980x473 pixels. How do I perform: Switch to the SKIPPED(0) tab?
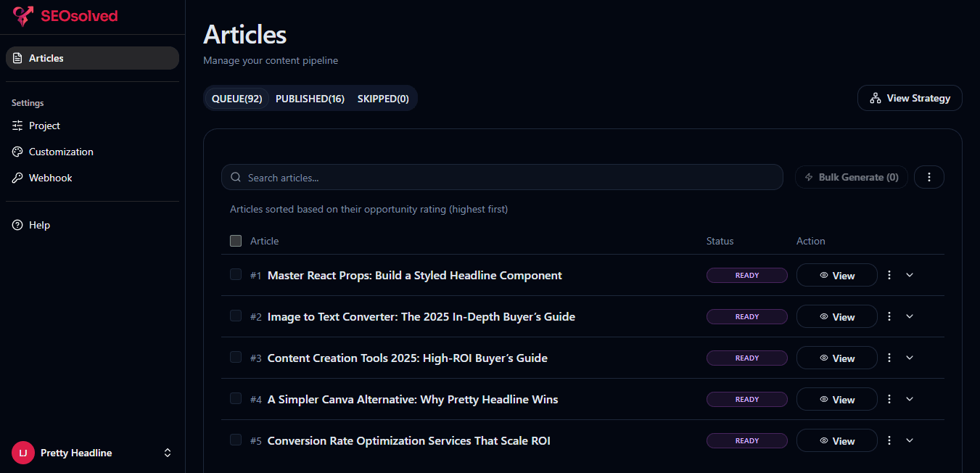pyautogui.click(x=383, y=99)
